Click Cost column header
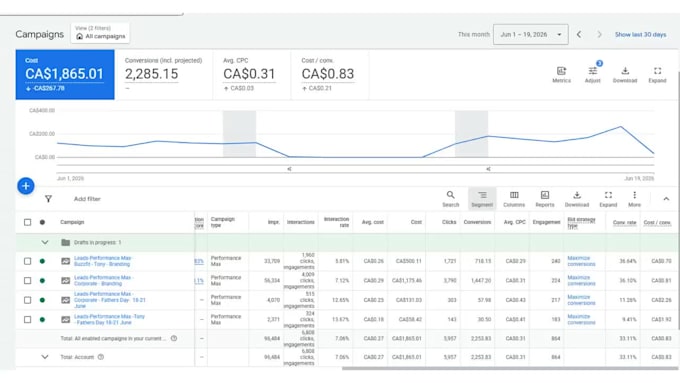 (x=416, y=222)
